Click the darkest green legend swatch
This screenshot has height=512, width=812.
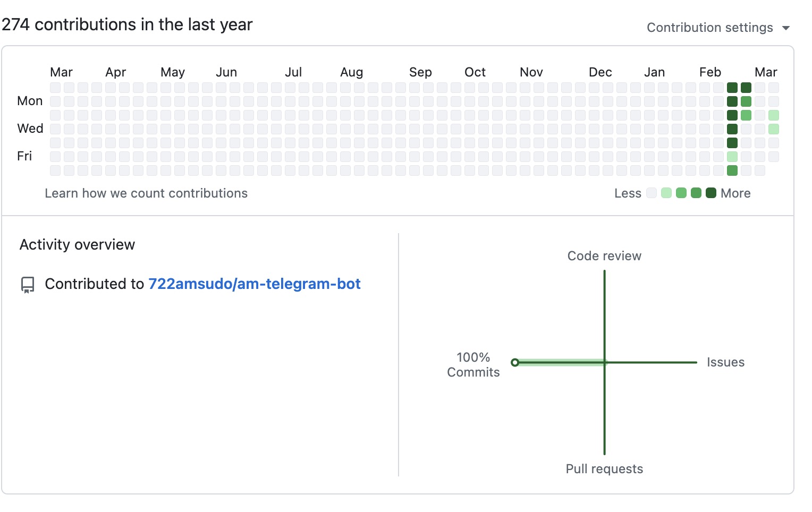[x=710, y=193]
